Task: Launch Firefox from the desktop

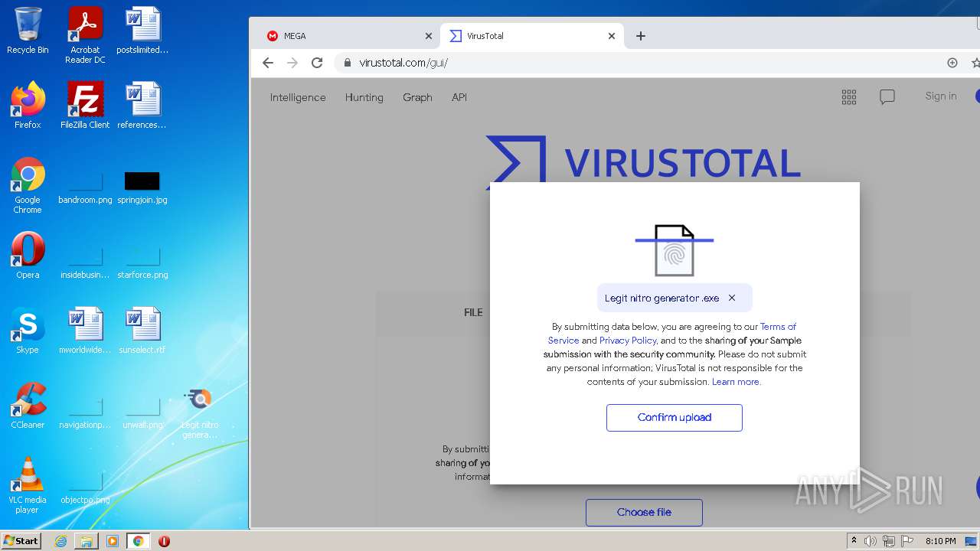Action: pos(28,106)
